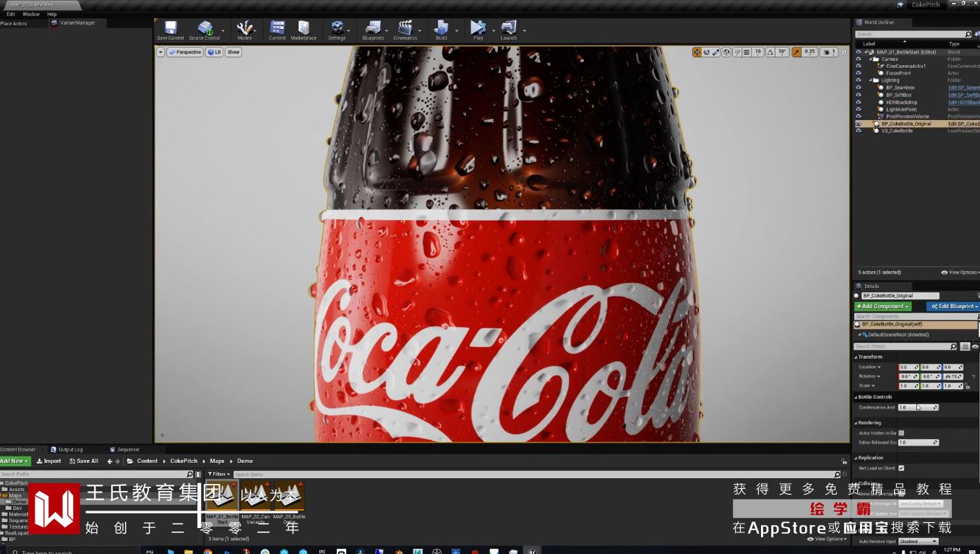Viewport: 980px width, 554px height.
Task: Adjust the Condensation Amt value slider
Action: 918,408
